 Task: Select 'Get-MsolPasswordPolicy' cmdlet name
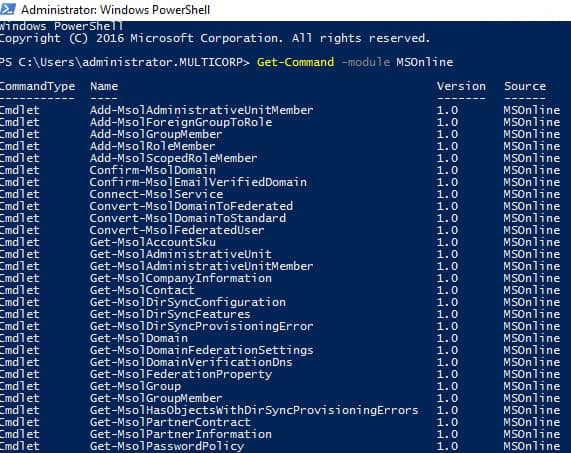[167, 447]
